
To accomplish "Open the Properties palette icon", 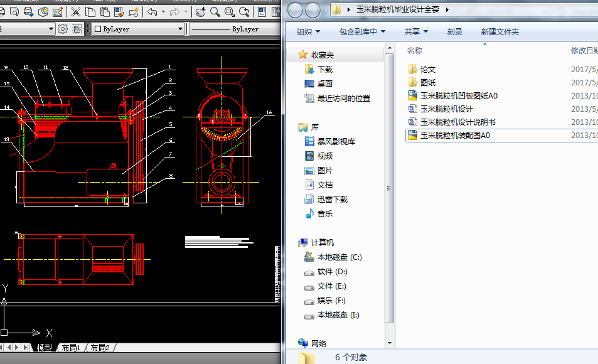I will click(x=262, y=12).
